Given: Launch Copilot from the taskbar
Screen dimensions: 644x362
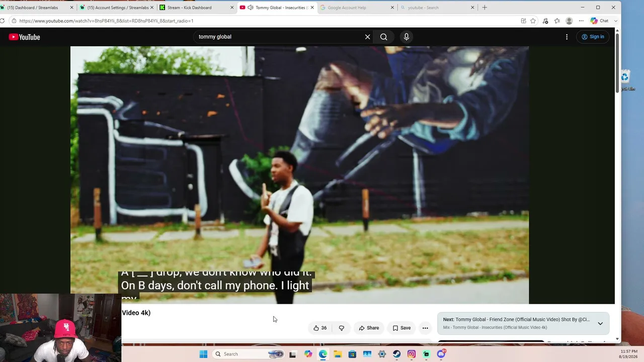Looking at the screenshot, I should tap(308, 354).
